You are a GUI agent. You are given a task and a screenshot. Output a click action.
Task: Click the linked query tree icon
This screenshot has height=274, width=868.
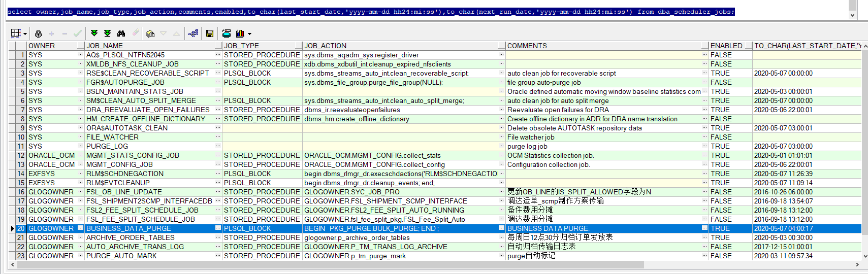tap(193, 33)
